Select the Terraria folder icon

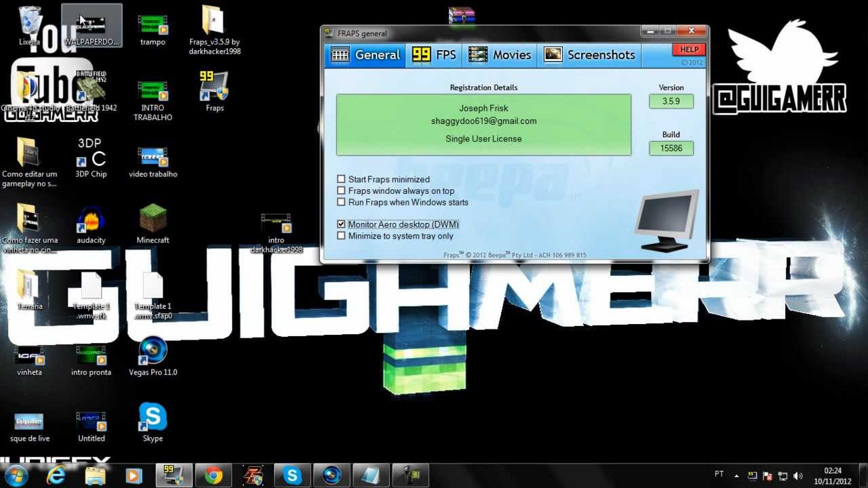pyautogui.click(x=30, y=290)
